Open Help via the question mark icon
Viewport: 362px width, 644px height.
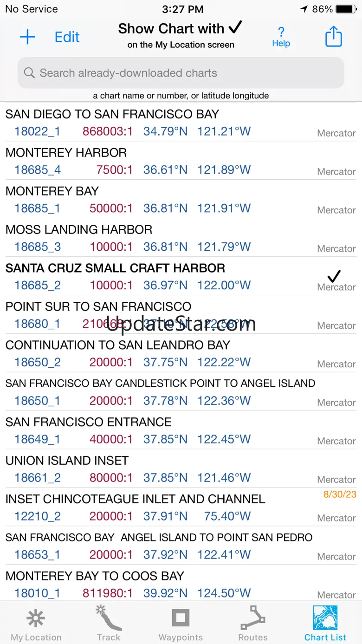tap(281, 37)
